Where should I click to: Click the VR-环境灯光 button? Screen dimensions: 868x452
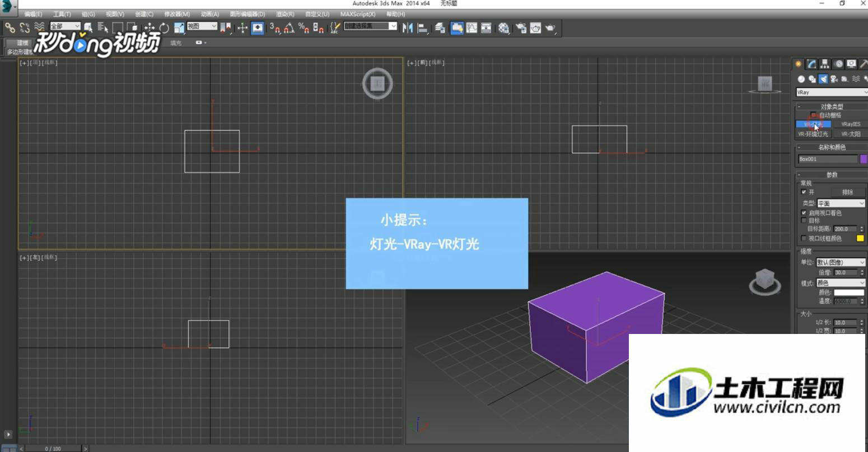click(813, 134)
